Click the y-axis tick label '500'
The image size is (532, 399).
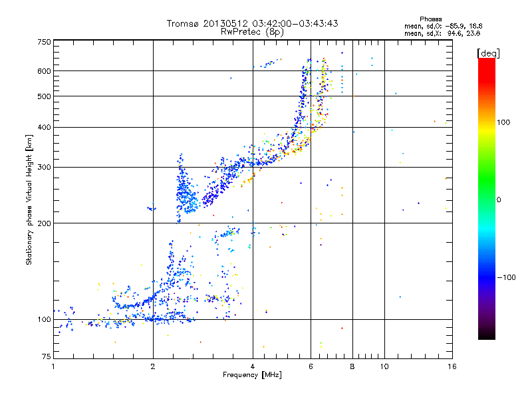45,96
